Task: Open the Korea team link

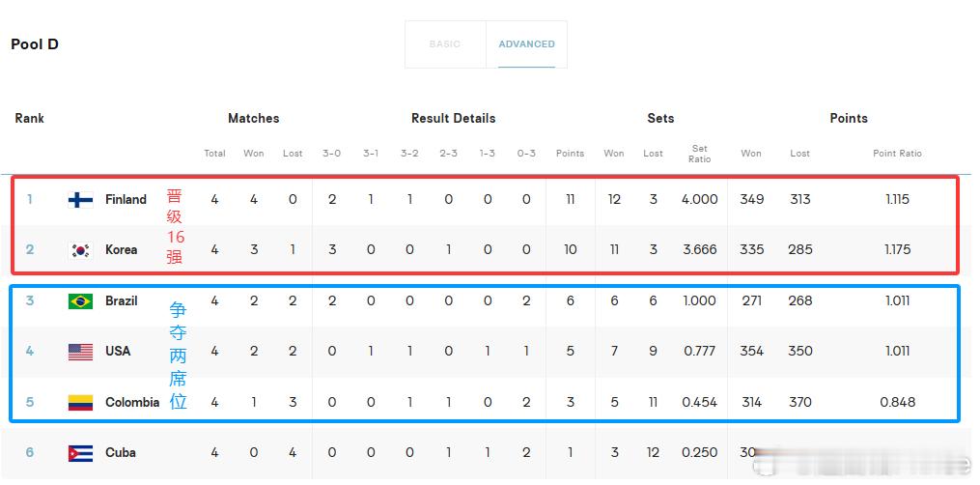Action: tap(122, 250)
